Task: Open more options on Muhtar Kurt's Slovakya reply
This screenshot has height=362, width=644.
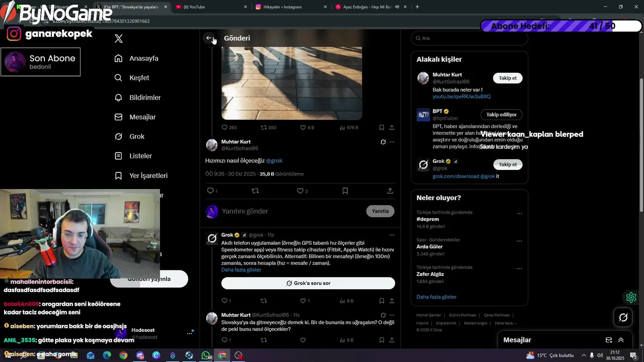Action: pyautogui.click(x=392, y=315)
